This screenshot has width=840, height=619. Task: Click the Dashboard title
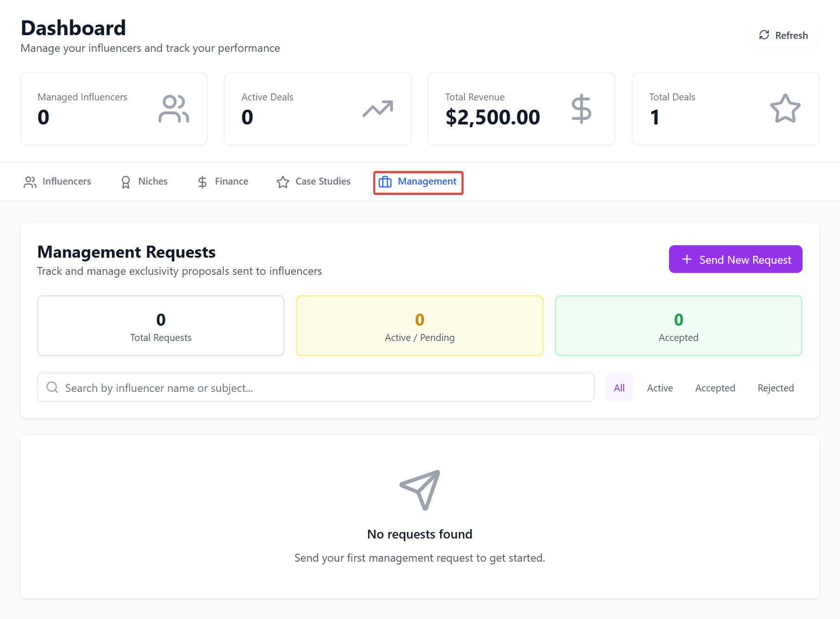pos(74,28)
